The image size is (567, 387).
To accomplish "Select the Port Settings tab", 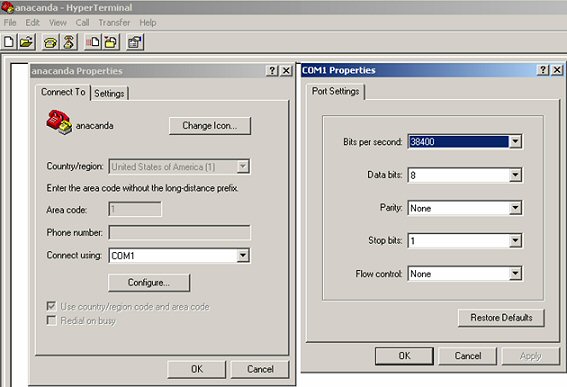I will point(336,92).
